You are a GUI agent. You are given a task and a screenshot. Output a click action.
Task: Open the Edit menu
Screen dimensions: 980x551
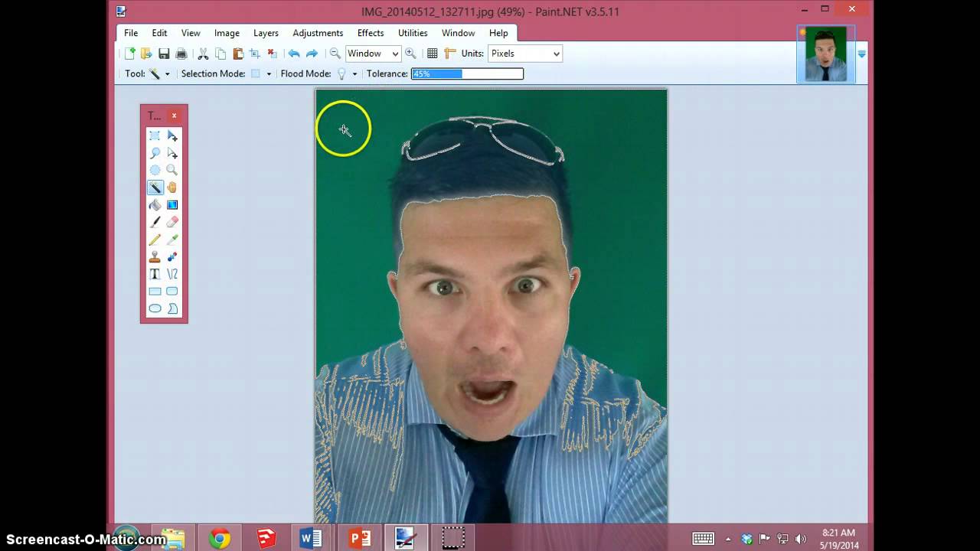click(x=159, y=33)
